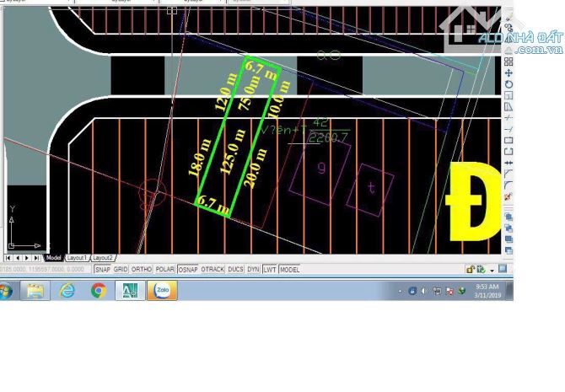
Task: Select the Rotate tool
Action: 508,84
